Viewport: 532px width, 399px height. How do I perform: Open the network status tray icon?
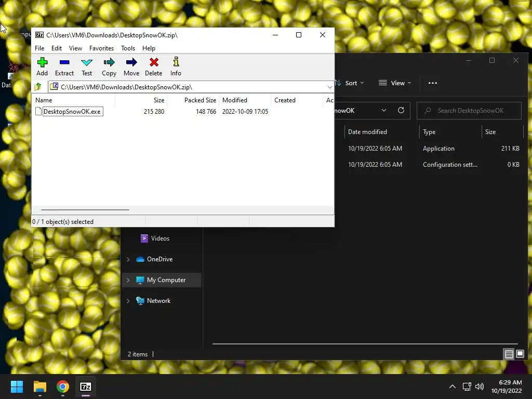coord(467,387)
